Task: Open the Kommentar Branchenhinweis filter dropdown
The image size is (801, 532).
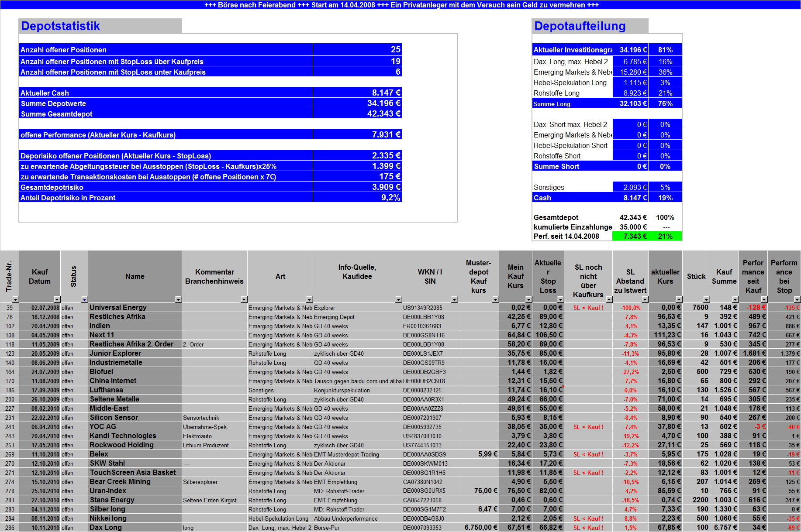Action: (x=244, y=299)
